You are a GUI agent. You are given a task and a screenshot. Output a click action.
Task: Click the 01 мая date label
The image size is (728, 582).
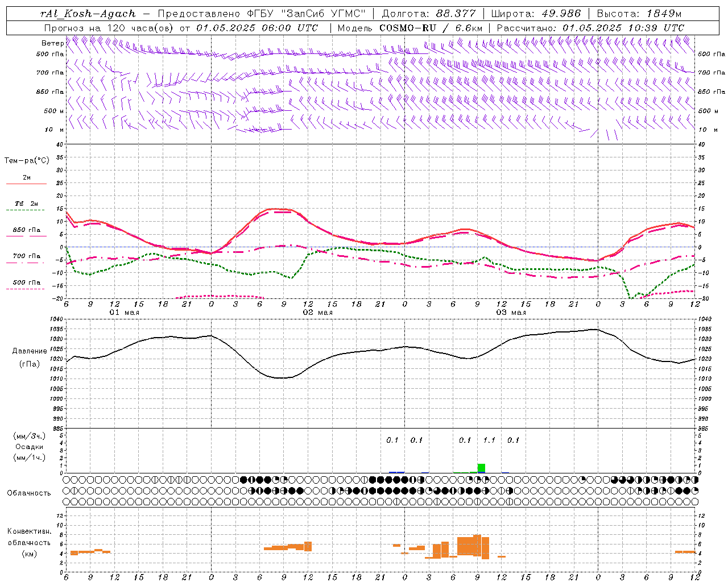click(x=125, y=313)
